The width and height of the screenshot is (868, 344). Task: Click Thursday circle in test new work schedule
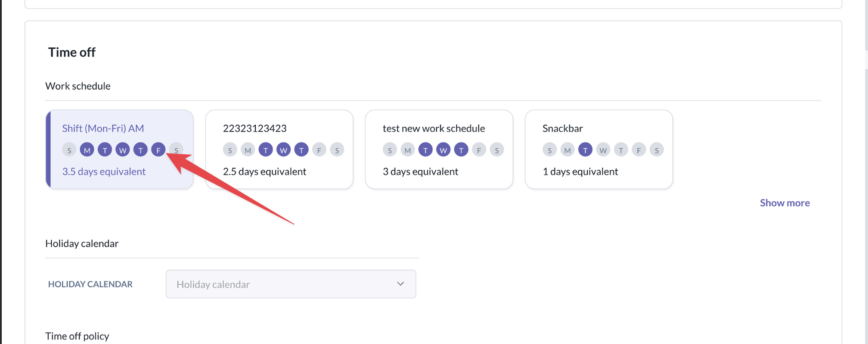point(461,150)
